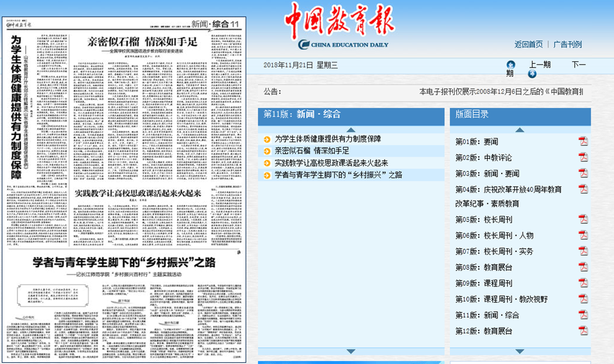The height and width of the screenshot is (364, 614).
Task: Select page 第07版：校长周刊·实务
Action: click(494, 251)
